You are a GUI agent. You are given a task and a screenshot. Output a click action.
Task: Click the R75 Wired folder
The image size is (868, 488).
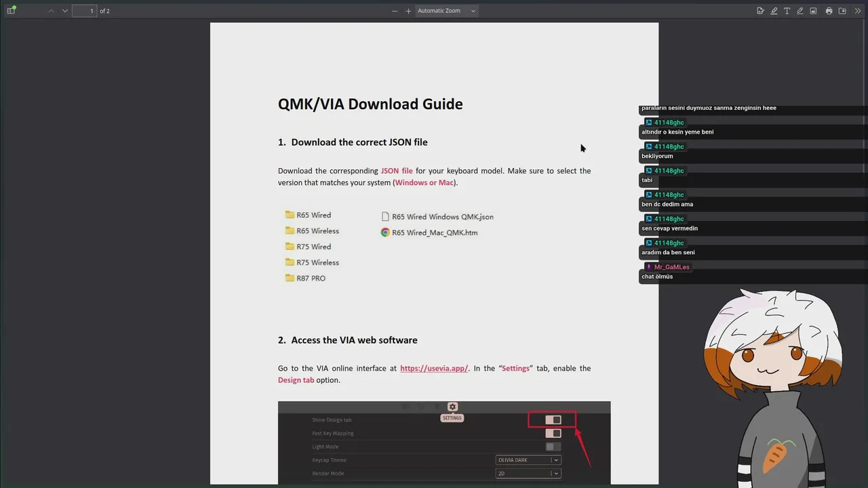[x=308, y=247]
